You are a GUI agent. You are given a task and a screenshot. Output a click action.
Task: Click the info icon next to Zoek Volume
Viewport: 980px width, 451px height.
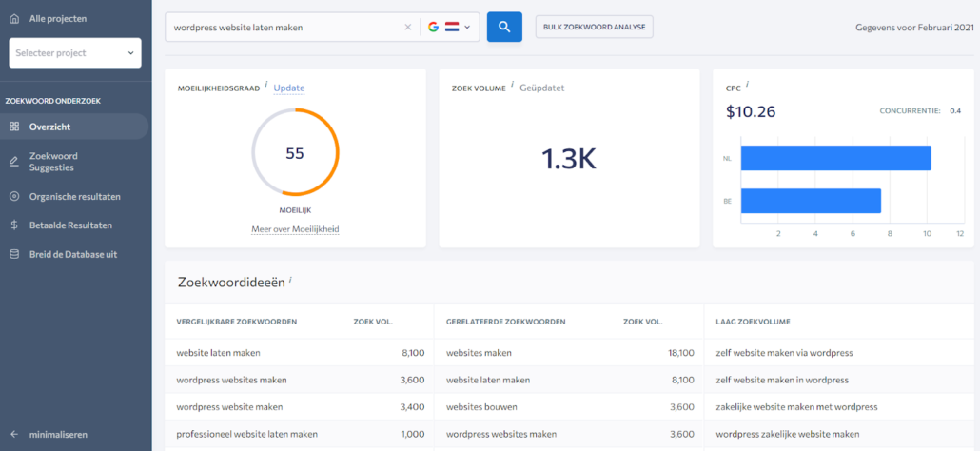click(x=513, y=84)
